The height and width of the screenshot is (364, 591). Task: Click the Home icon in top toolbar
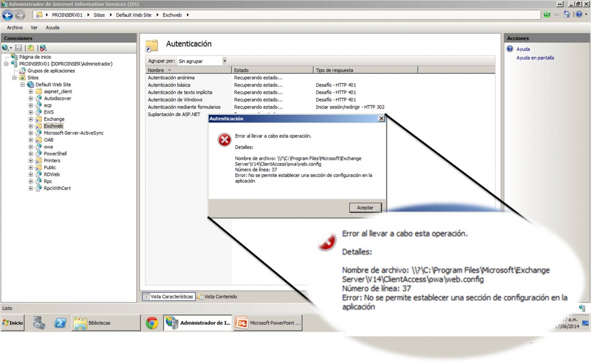click(567, 15)
